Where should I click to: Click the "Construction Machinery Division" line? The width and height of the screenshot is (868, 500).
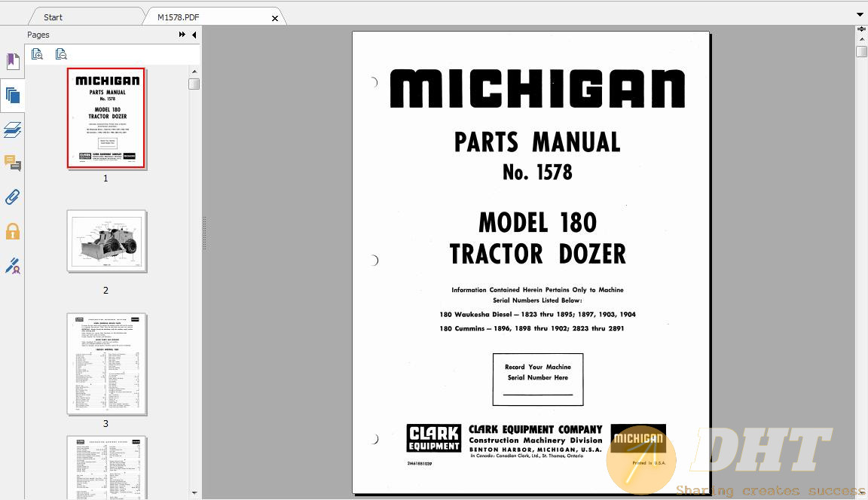[535, 441]
